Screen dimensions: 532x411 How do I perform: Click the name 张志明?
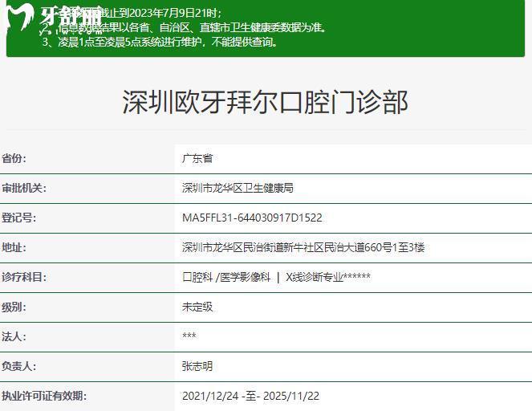(x=197, y=366)
